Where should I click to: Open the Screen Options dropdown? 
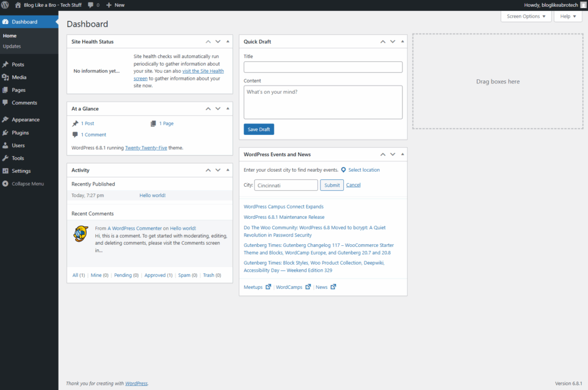coord(526,17)
